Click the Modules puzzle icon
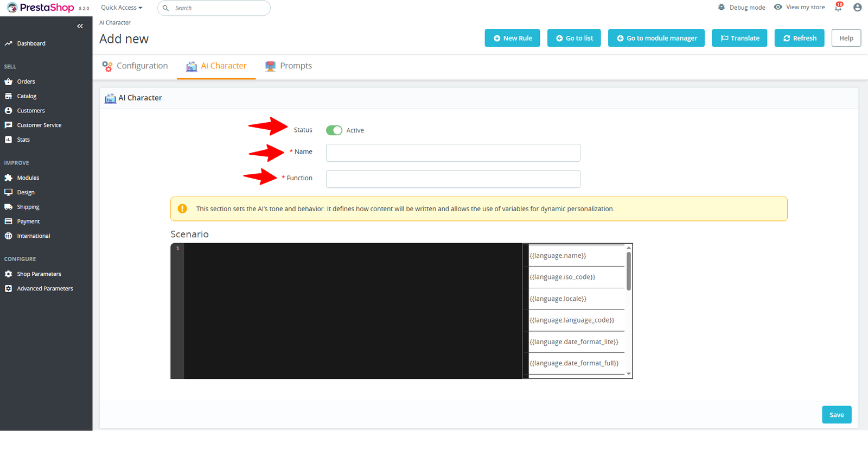The width and height of the screenshot is (868, 449). point(8,178)
